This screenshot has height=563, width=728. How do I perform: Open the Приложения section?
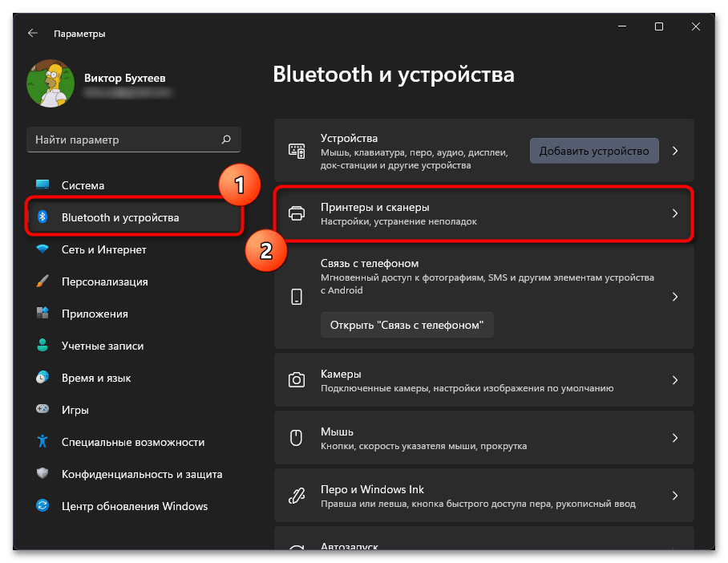pyautogui.click(x=134, y=313)
